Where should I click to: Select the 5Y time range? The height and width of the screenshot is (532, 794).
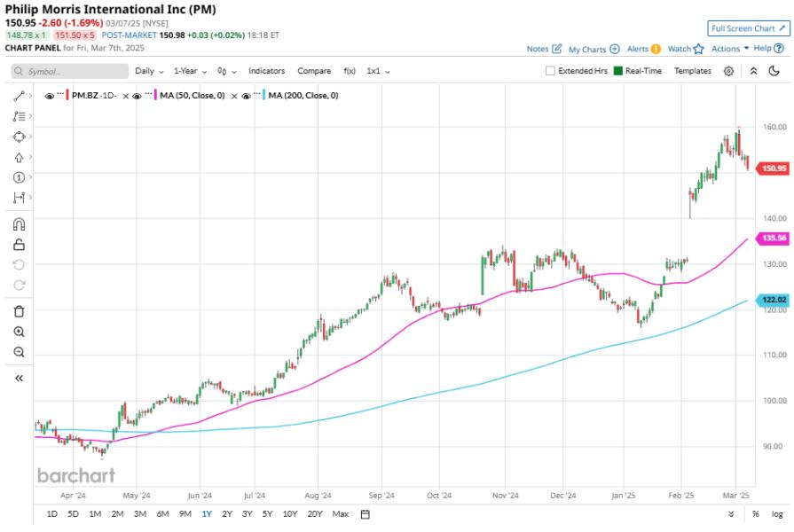267,513
